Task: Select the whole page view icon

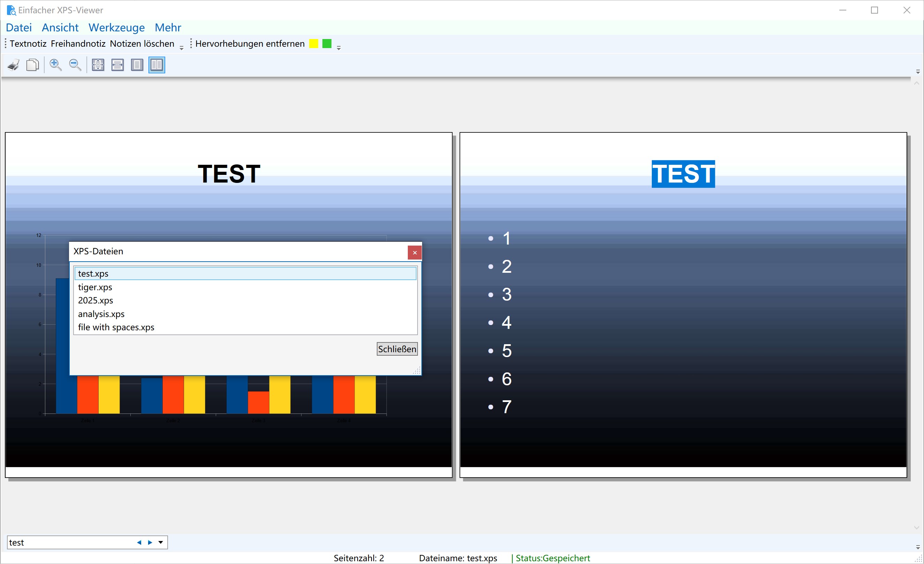Action: tap(137, 65)
